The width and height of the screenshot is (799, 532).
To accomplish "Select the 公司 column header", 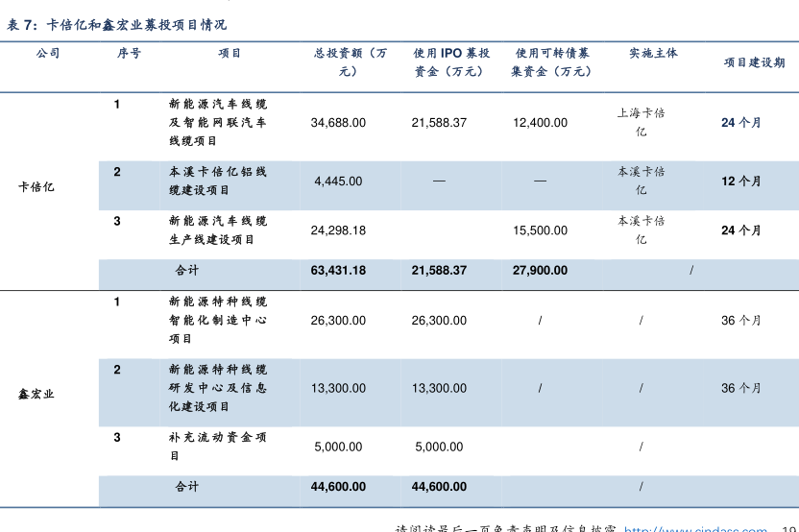I will pyautogui.click(x=48, y=54).
